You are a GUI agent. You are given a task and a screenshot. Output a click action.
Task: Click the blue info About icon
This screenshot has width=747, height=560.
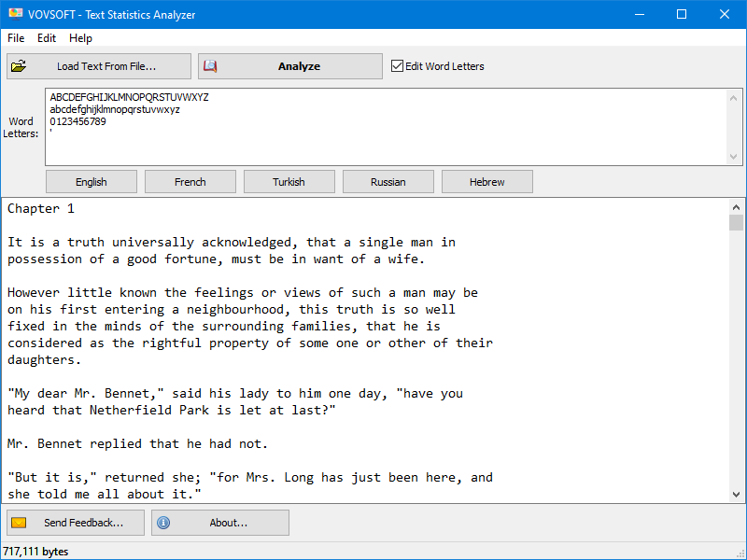[163, 523]
